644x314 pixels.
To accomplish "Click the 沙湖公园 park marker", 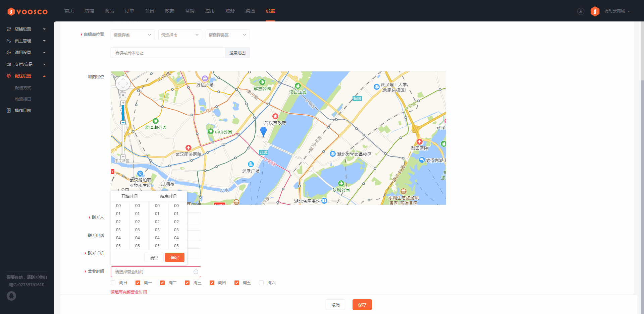I will click(x=341, y=183).
